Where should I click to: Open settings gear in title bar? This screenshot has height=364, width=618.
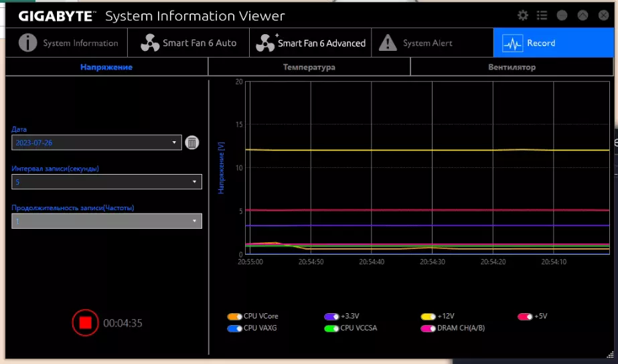[x=523, y=15]
